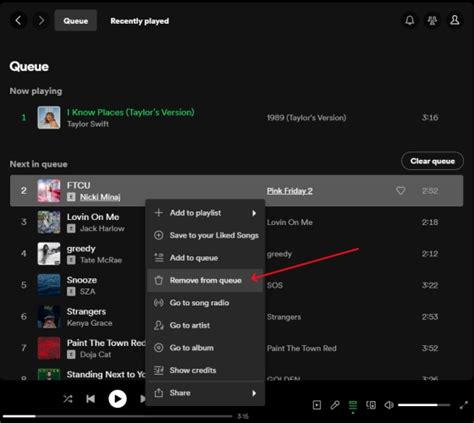
Task: Open the 1989 (Taylor's Version) album text
Action: tap(306, 118)
